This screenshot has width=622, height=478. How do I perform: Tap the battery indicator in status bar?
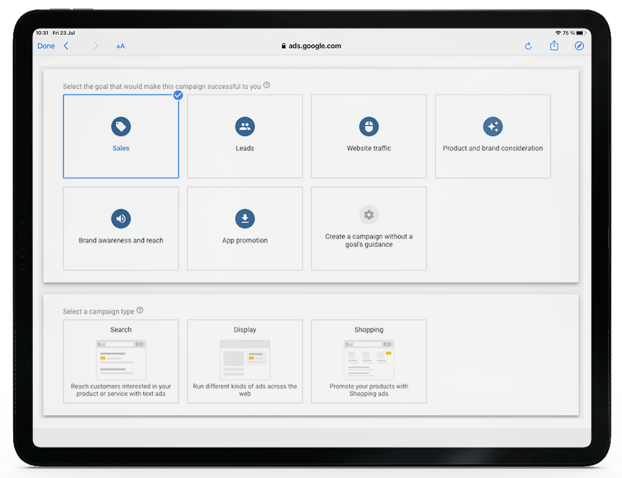[581, 33]
